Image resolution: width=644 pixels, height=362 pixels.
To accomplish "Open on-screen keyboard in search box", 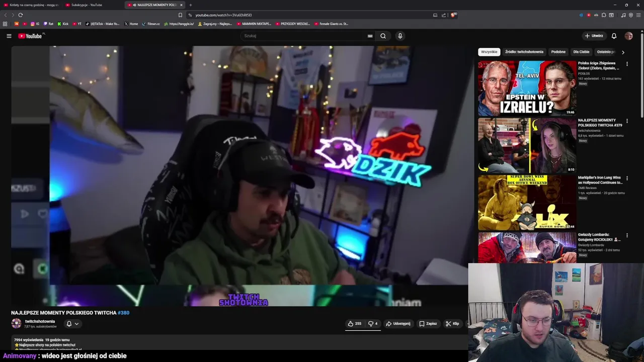I will pos(370,36).
